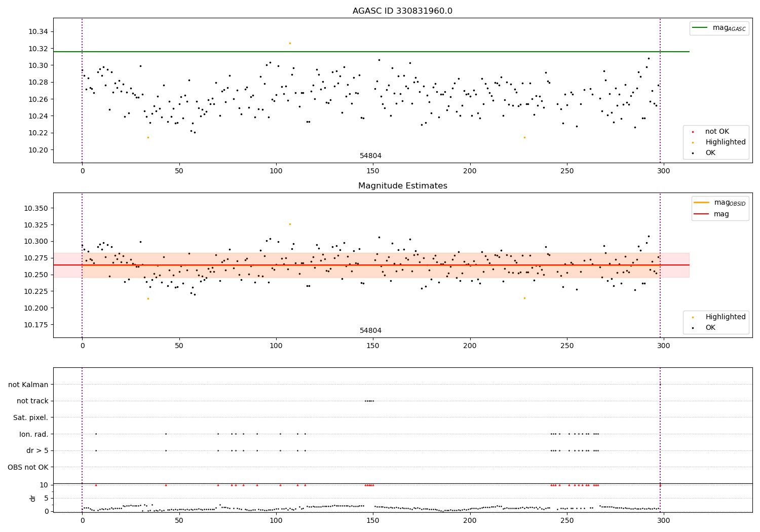760x532 pixels.
Task: Click the 'Magnitude Estimates' title
Action: click(x=402, y=186)
